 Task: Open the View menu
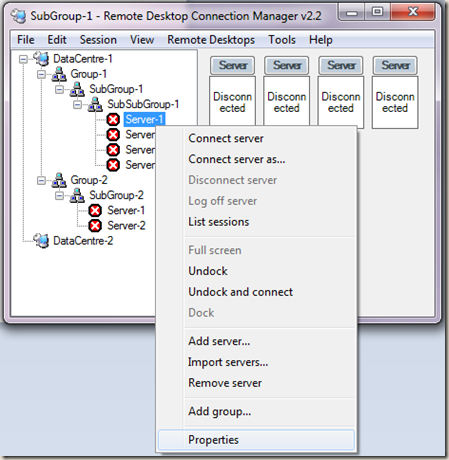coord(142,40)
